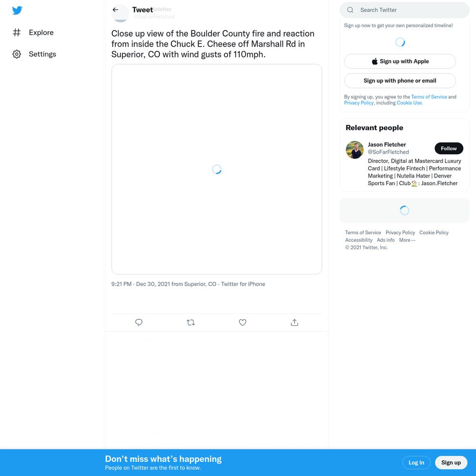Open the Cookie Use link
This screenshot has height=476, width=476.
[x=409, y=103]
